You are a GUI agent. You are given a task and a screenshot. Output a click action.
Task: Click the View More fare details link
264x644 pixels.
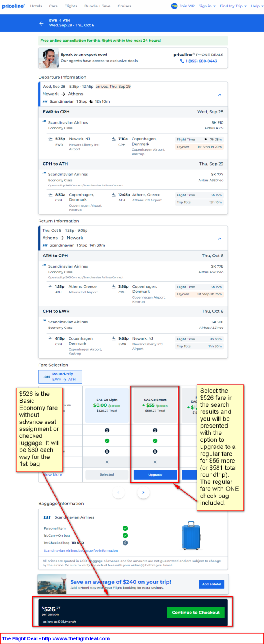[x=53, y=474]
